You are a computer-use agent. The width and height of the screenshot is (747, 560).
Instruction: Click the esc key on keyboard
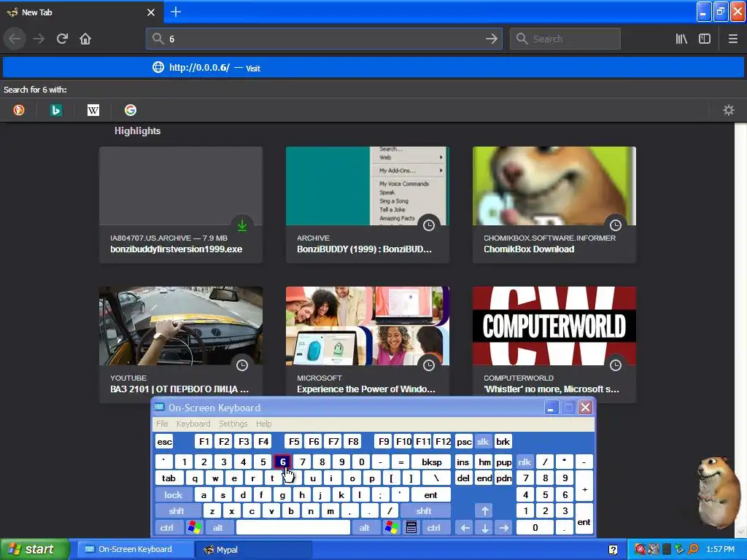tap(164, 442)
